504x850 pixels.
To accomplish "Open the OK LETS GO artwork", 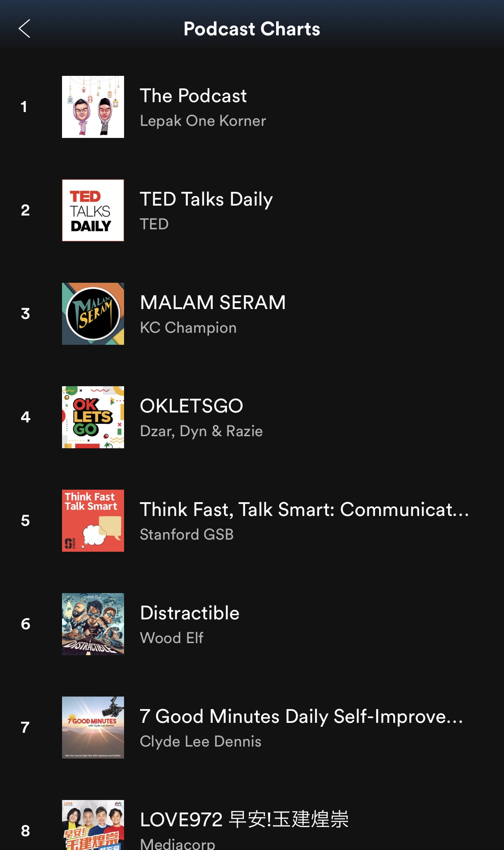I will coord(93,417).
